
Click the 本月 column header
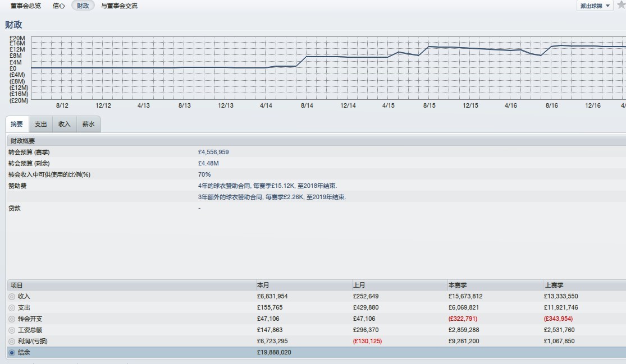point(263,285)
